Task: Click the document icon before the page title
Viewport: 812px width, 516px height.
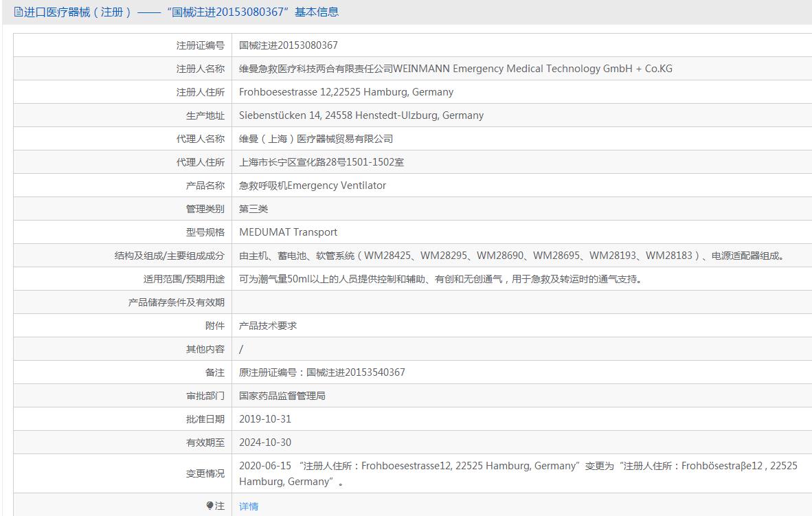Action: [19, 12]
